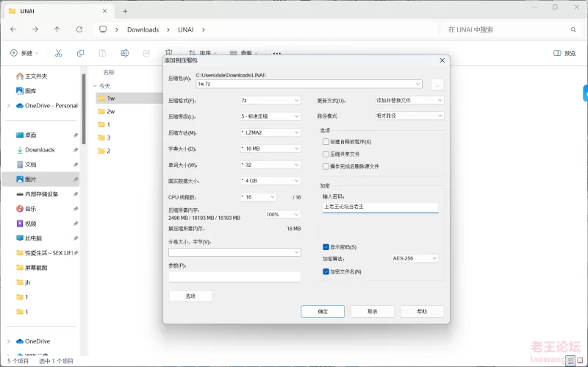Enable 操作完成后删除源文件 checkbox
This screenshot has height=367, width=588.
point(326,166)
